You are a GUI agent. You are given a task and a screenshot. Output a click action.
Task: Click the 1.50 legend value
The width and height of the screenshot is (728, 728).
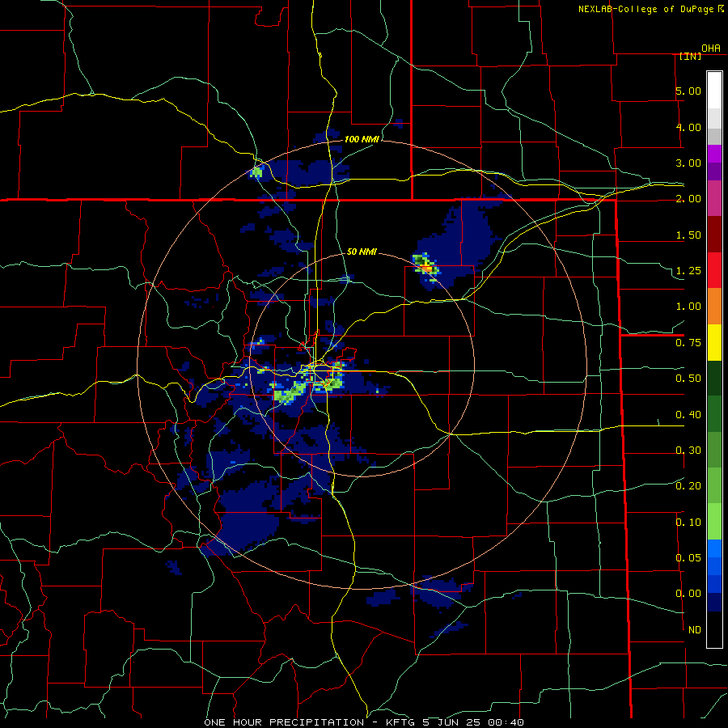688,235
